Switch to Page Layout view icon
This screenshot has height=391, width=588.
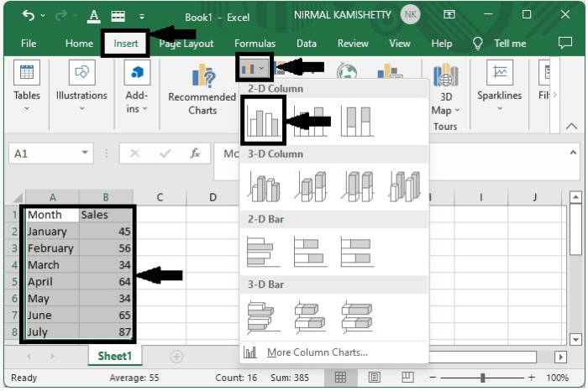pyautogui.click(x=374, y=377)
